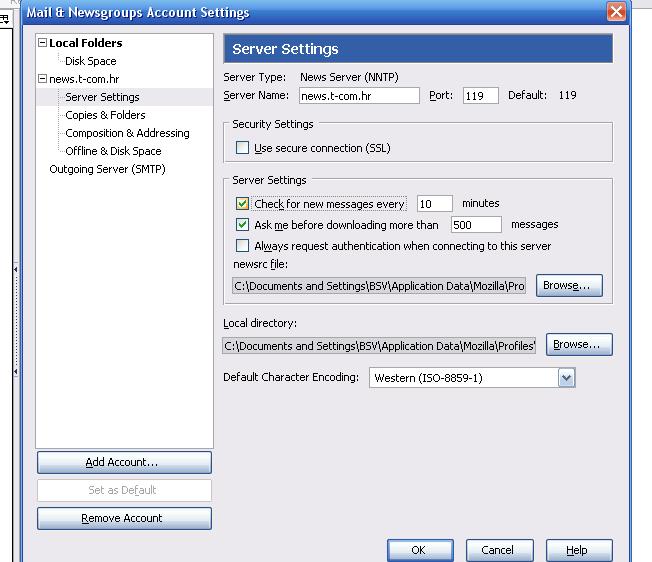Screen dimensions: 652x562
Task: Open the Default Character Encoding dropdown
Action: click(566, 378)
